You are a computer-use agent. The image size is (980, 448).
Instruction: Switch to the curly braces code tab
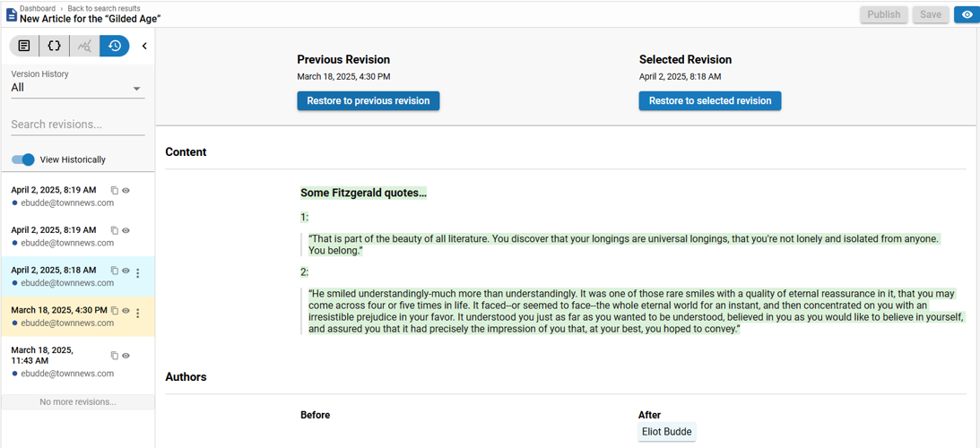[x=54, y=46]
